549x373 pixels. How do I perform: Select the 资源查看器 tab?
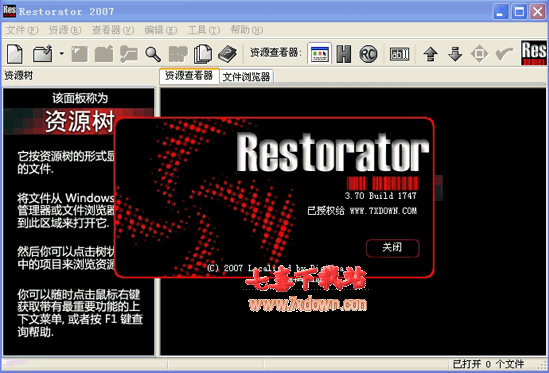pos(189,76)
